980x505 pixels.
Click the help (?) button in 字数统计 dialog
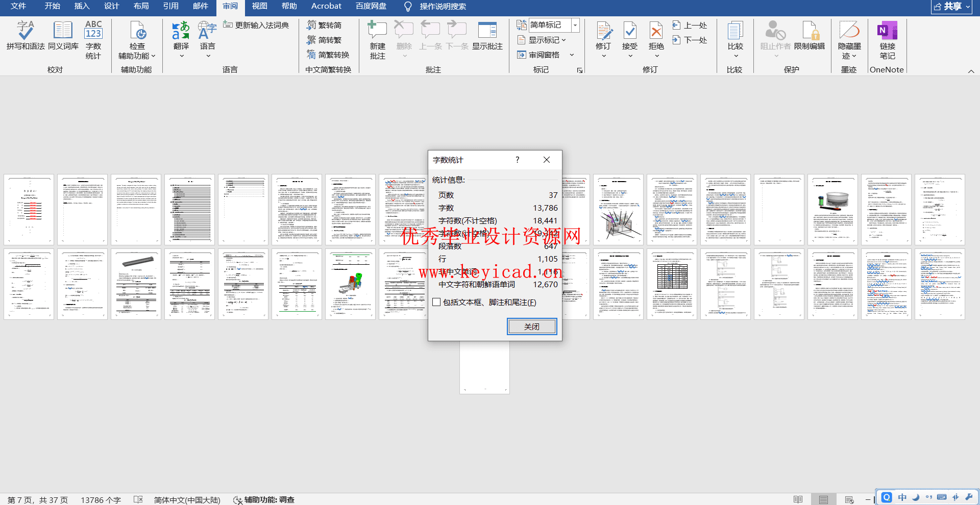[x=517, y=160]
